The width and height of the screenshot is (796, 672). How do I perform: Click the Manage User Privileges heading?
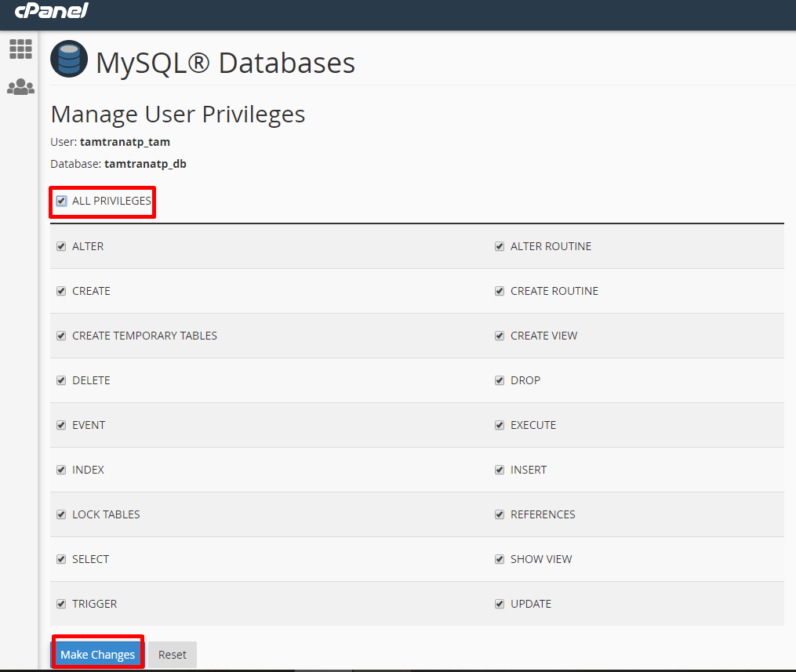tap(178, 114)
